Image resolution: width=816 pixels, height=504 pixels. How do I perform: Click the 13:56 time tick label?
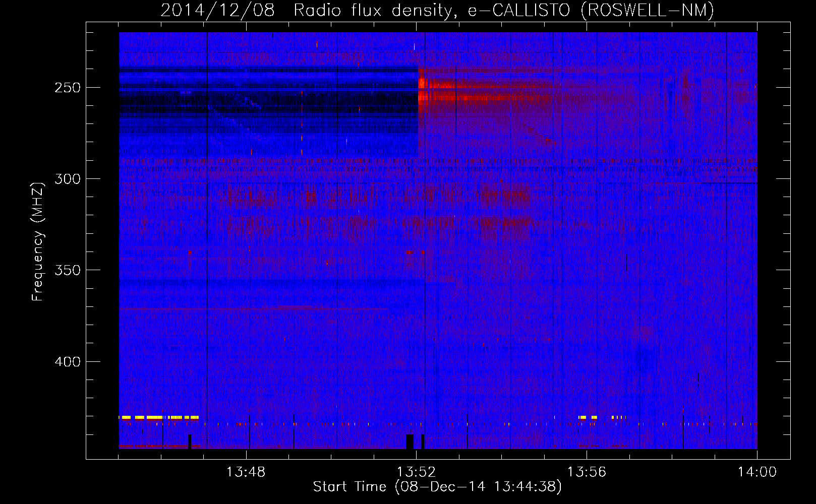pyautogui.click(x=587, y=472)
